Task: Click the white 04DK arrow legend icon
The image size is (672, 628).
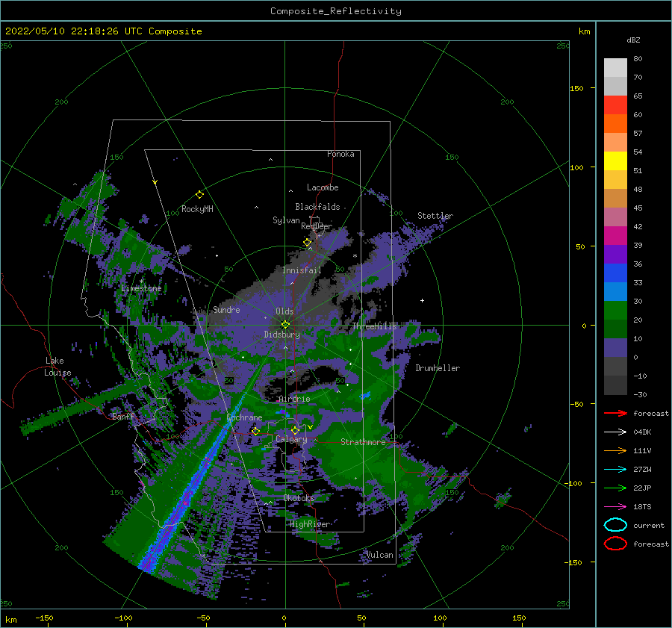Action: tap(615, 432)
